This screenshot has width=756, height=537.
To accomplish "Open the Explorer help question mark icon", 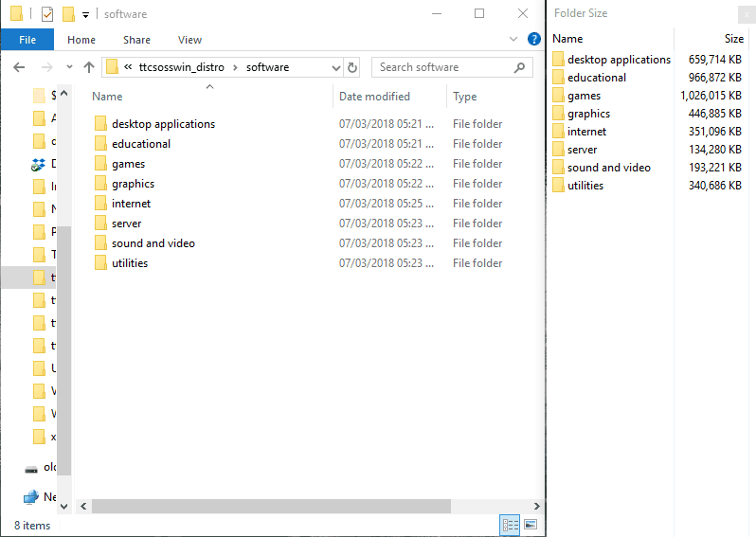I will pos(535,40).
